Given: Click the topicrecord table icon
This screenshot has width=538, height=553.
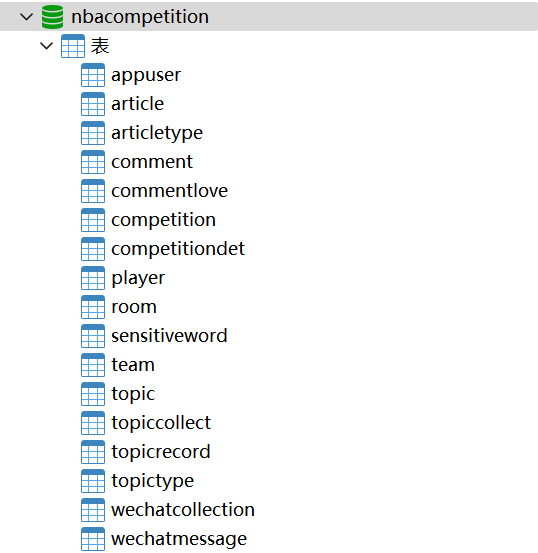Looking at the screenshot, I should 93,452.
